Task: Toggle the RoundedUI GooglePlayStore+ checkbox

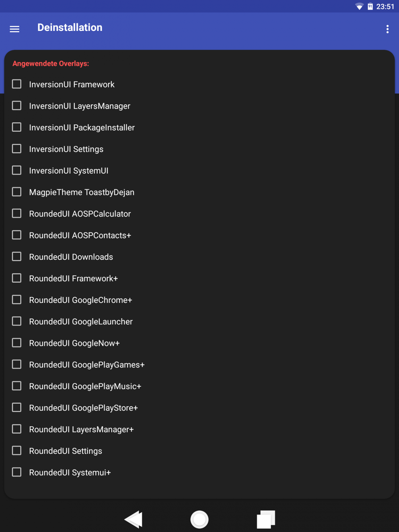Action: (x=17, y=407)
